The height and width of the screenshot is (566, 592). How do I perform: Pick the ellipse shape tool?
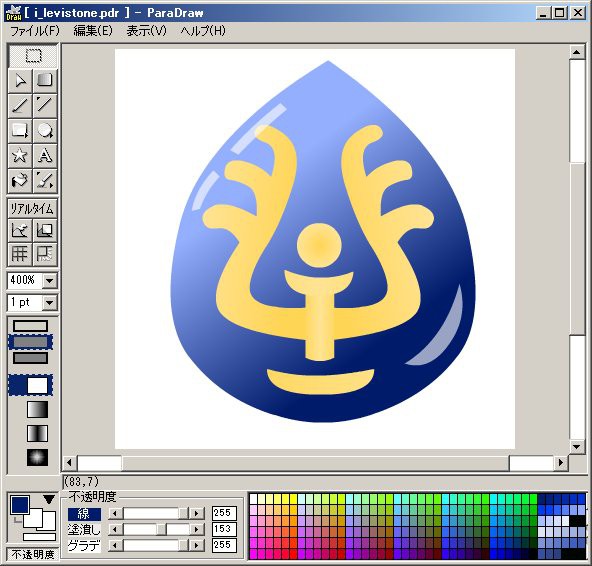coord(45,130)
